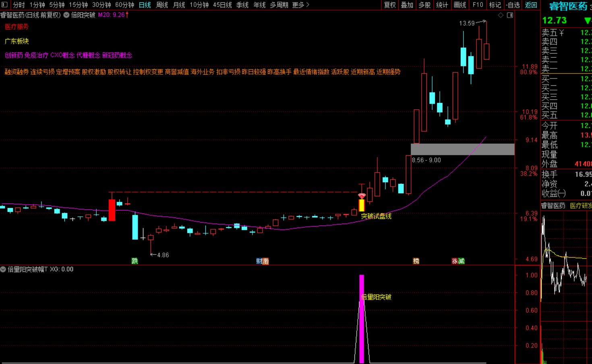The width and height of the screenshot is (592, 364).
Task: Click the 医疗服务 sector label
Action: [17, 27]
